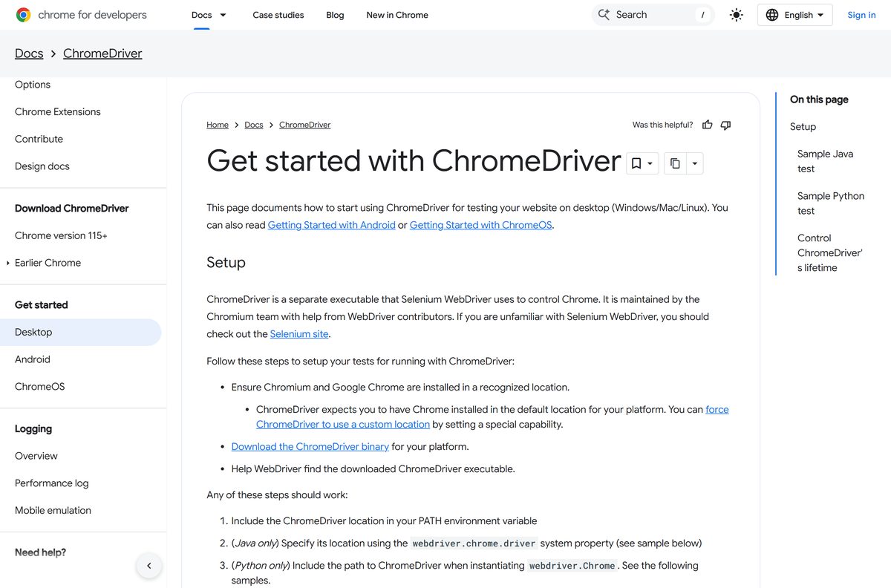Click the copy page icon
891x588 pixels.
(675, 163)
